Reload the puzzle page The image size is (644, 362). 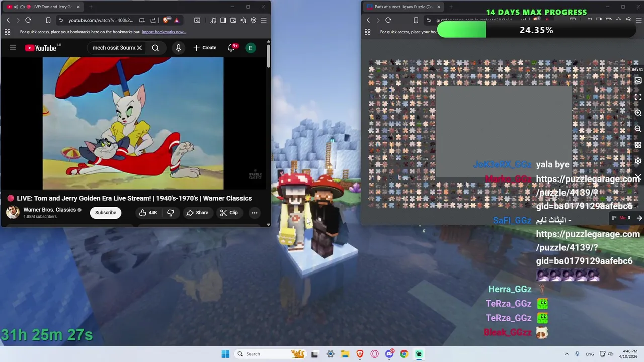[x=388, y=20]
